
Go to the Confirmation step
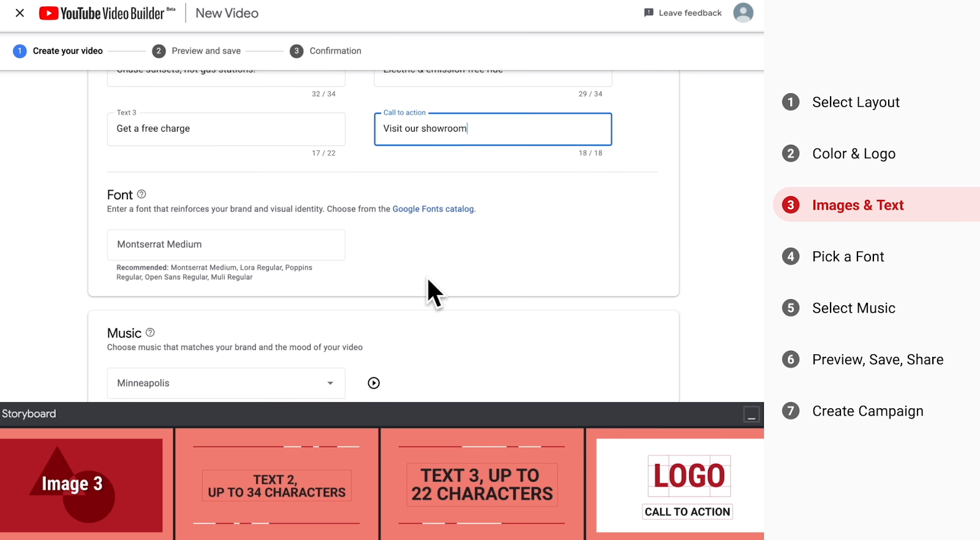pyautogui.click(x=326, y=51)
